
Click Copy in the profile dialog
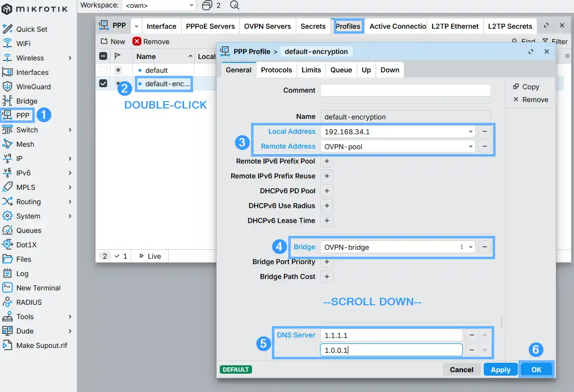click(526, 87)
